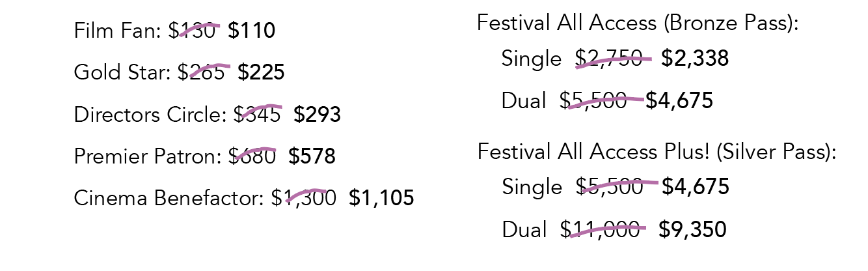868x271 pixels.
Task: Select the Bronze Pass Single $2,338 price
Action: tap(695, 59)
